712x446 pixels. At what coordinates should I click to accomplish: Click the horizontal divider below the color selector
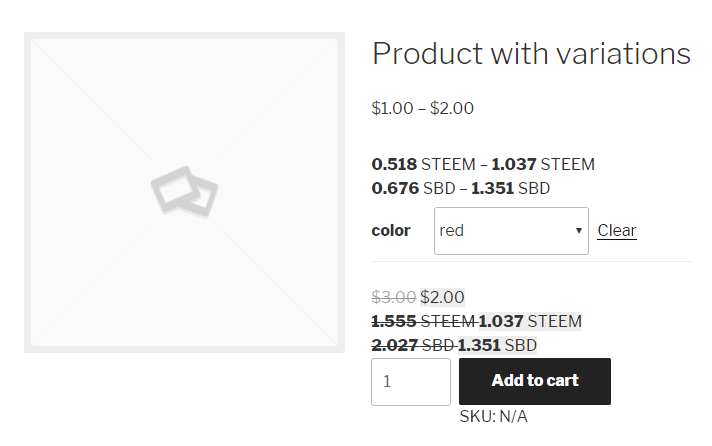tap(531, 262)
